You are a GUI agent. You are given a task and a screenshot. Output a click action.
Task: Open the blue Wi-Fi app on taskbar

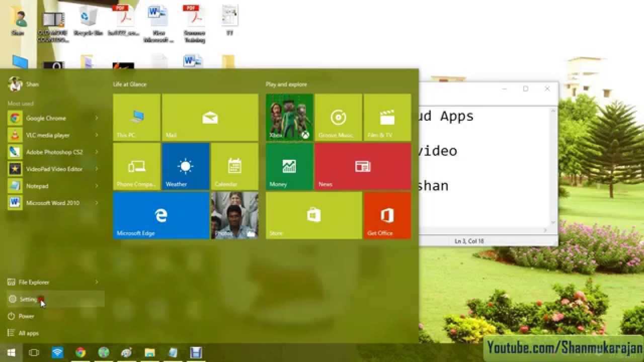[x=57, y=352]
